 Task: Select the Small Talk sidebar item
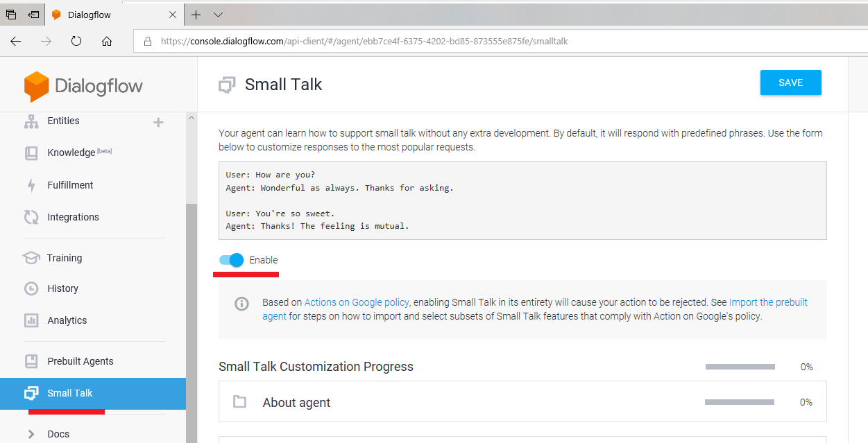coord(69,393)
